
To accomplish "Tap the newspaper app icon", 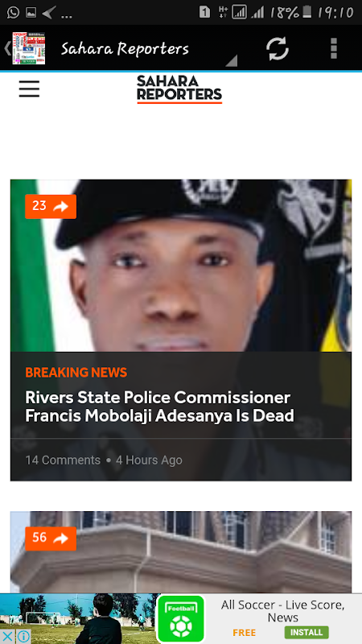I will click(x=29, y=48).
